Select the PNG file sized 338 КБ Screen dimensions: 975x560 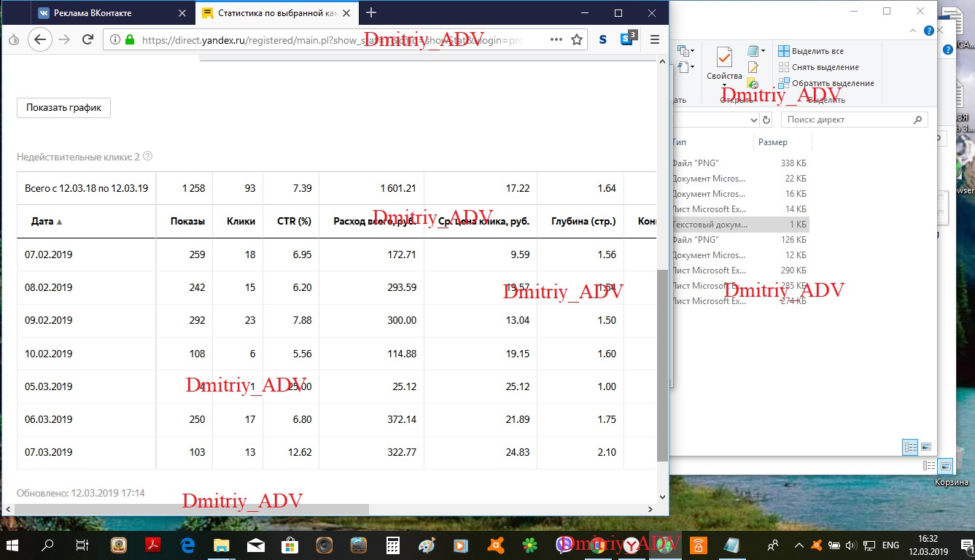click(x=739, y=163)
